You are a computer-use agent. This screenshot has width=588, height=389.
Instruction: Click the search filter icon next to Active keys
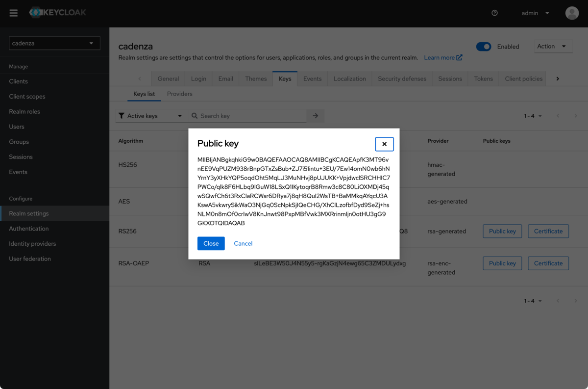(122, 115)
